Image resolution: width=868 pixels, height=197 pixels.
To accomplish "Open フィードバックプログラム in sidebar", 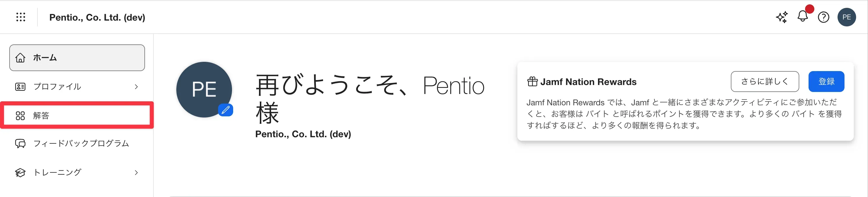I will point(81,143).
